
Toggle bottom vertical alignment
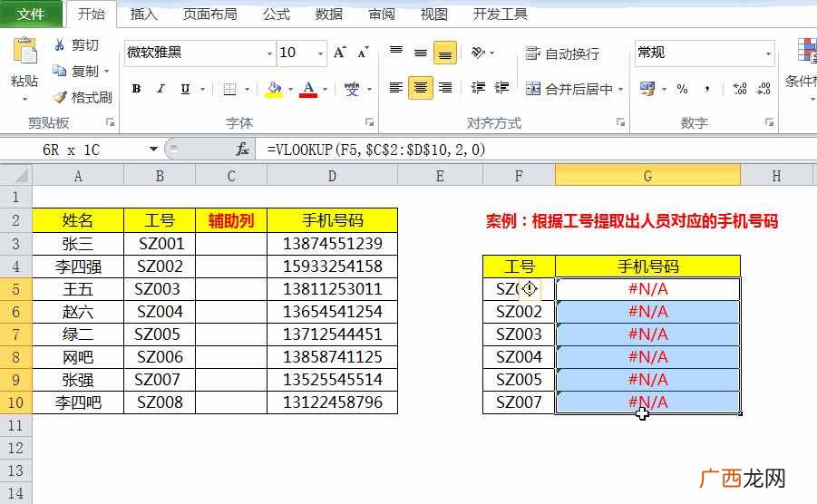[445, 53]
